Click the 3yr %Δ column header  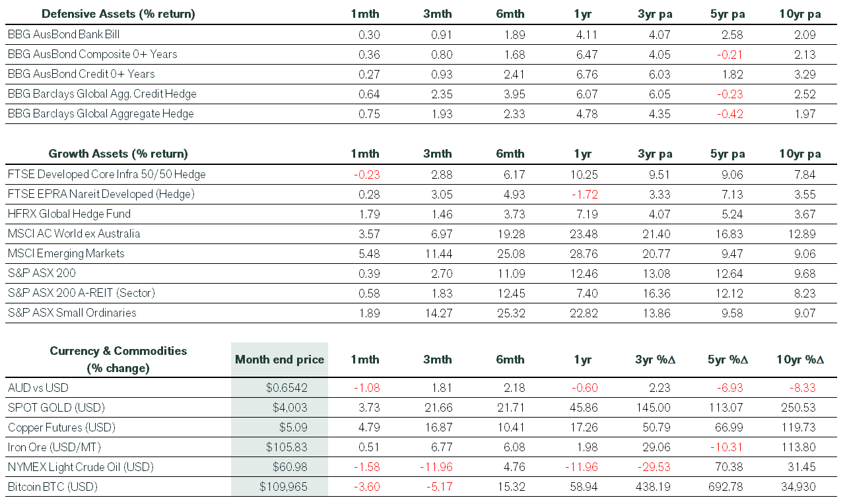click(x=656, y=360)
